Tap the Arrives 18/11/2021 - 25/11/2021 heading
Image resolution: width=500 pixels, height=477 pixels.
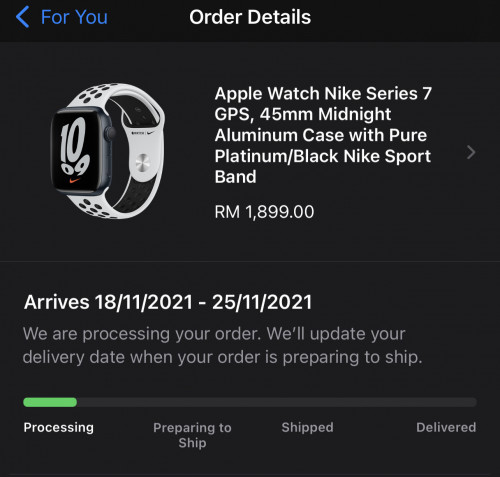coord(168,302)
